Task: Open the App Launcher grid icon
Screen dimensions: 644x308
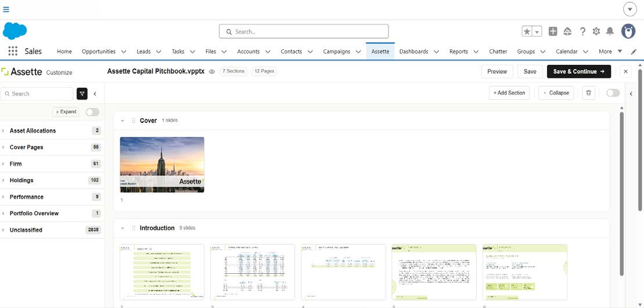Action: point(13,51)
